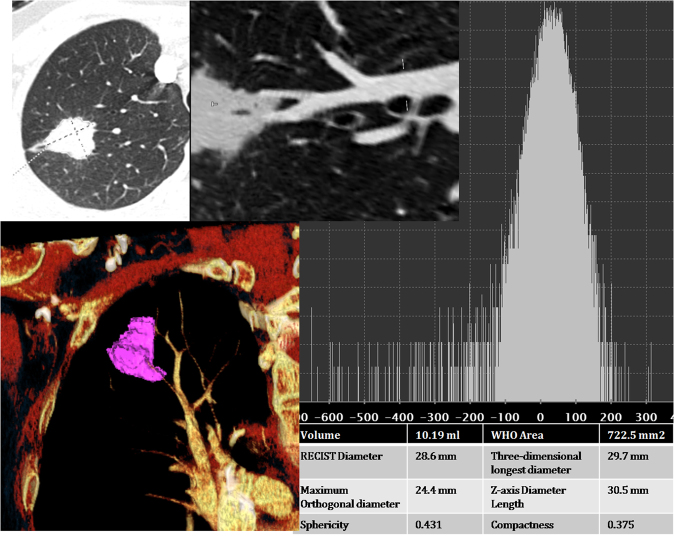Viewport: 675px width, 536px height.
Task: Click the 10.19 ml volume value
Action: [x=434, y=435]
